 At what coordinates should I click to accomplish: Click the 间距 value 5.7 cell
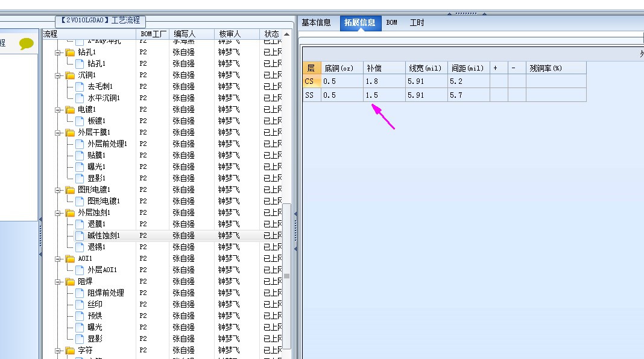[x=469, y=95]
